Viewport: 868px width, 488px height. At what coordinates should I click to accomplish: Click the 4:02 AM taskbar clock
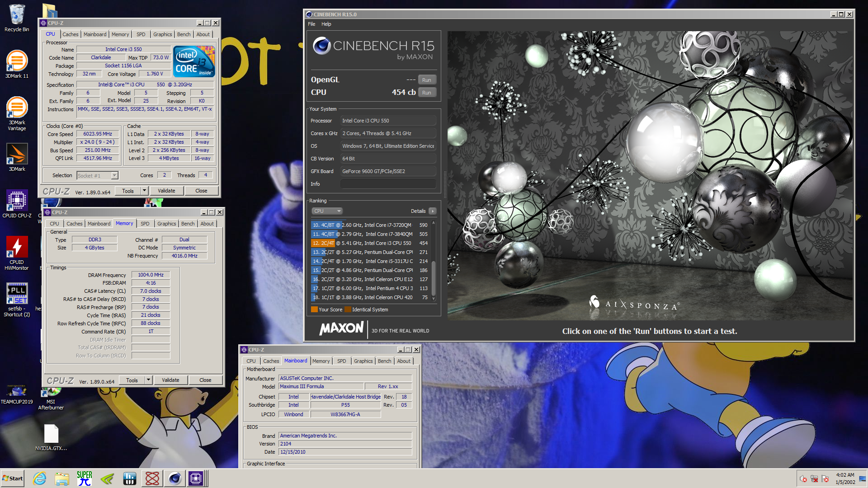(845, 475)
